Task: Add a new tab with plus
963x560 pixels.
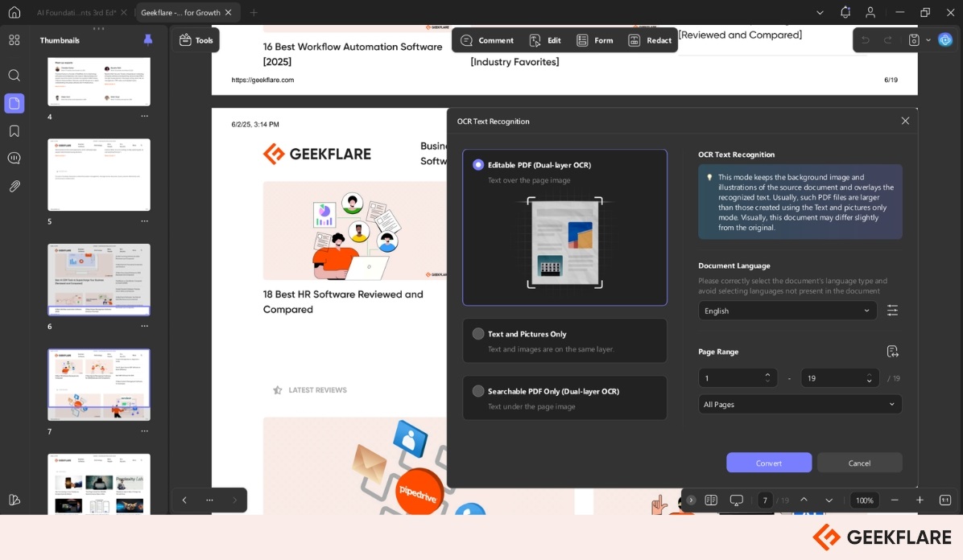Action: point(254,12)
